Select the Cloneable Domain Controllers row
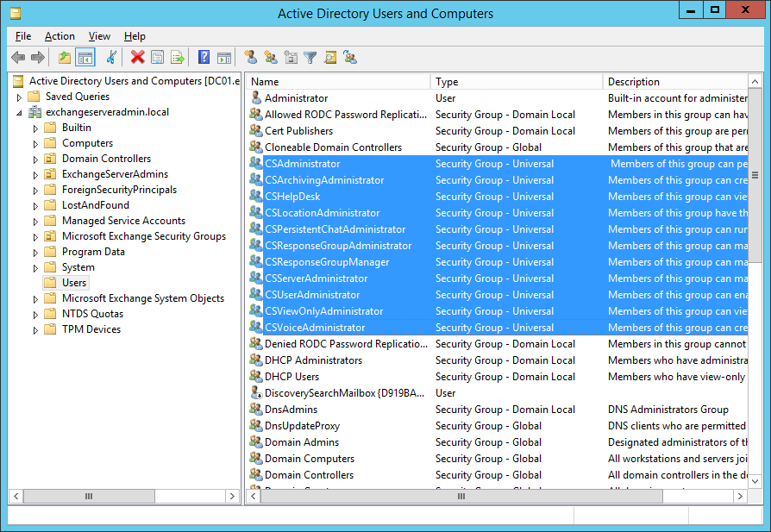 (x=497, y=147)
